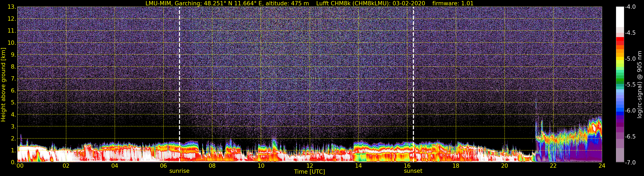Click the y-axis tick label '11.'
Viewport: 644px width, 176px height.
[12, 31]
